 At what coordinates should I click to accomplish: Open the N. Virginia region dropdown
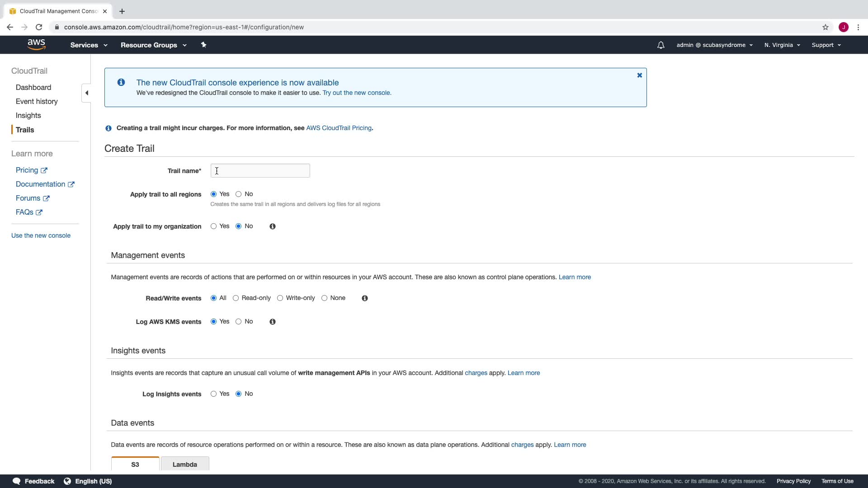click(x=782, y=45)
